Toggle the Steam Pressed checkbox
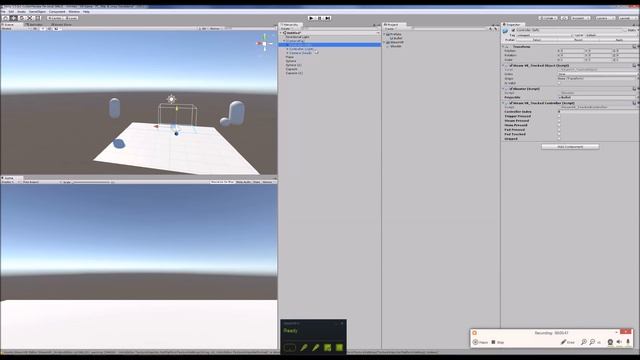 click(559, 121)
